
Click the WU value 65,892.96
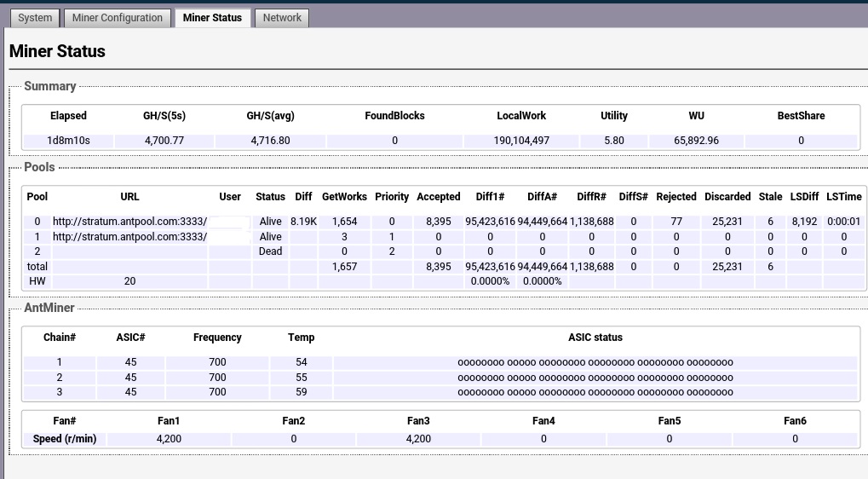[696, 141]
